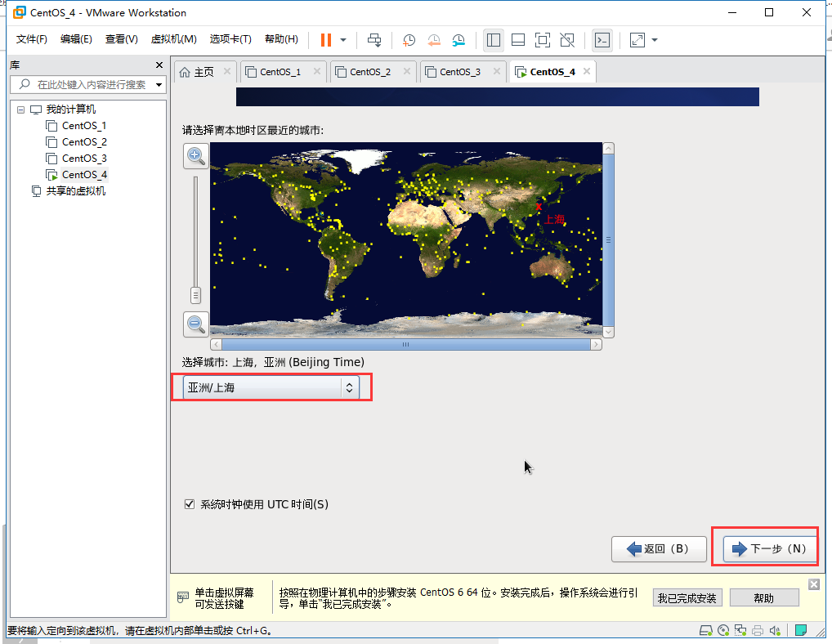The height and width of the screenshot is (644, 832).
Task: Open the 文件(F) menu
Action: click(31, 39)
